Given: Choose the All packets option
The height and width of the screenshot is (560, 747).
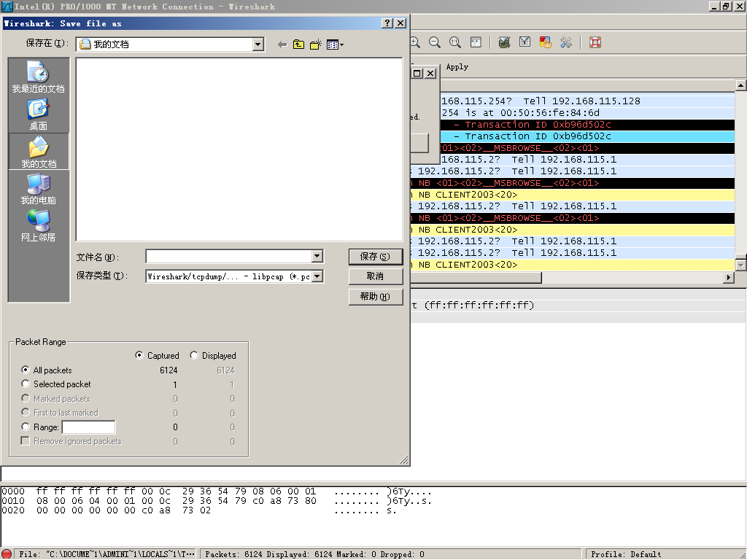Looking at the screenshot, I should tap(26, 370).
